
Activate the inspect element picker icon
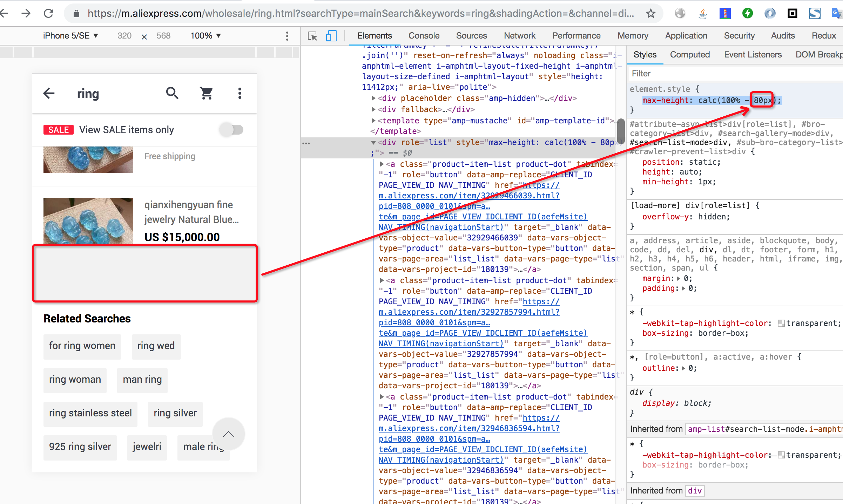[312, 36]
